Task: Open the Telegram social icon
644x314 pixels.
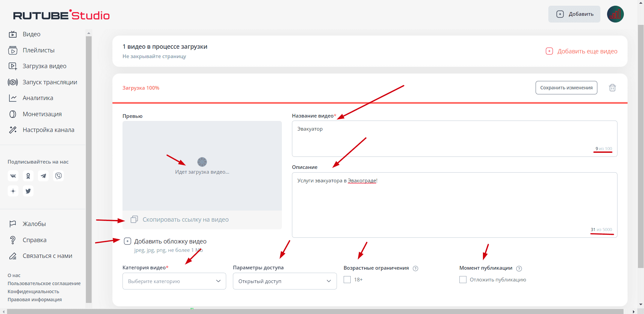Action: coord(43,176)
